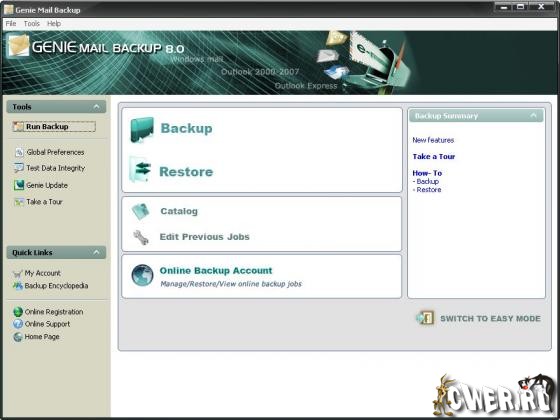Click the Online Registration globe icon
The width and height of the screenshot is (560, 420).
pos(18,312)
